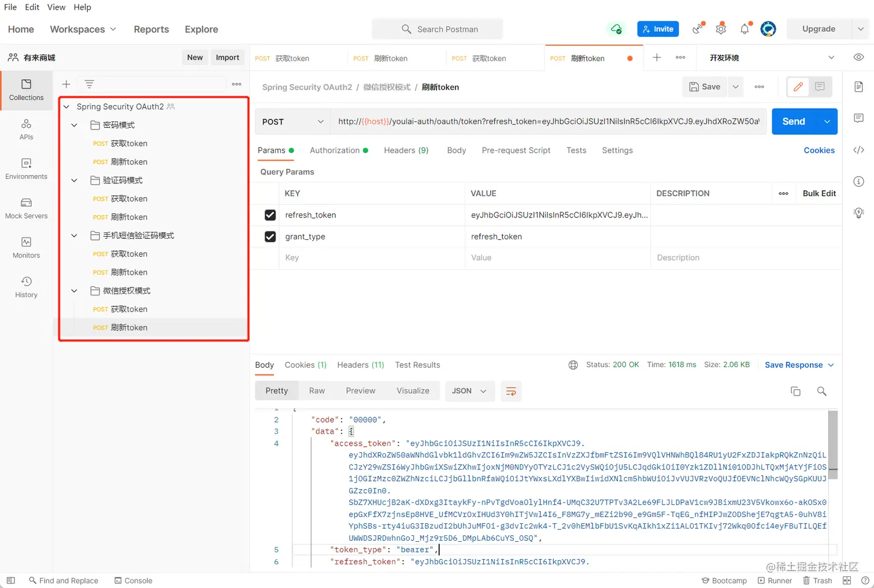Click the Send button

tap(794, 121)
